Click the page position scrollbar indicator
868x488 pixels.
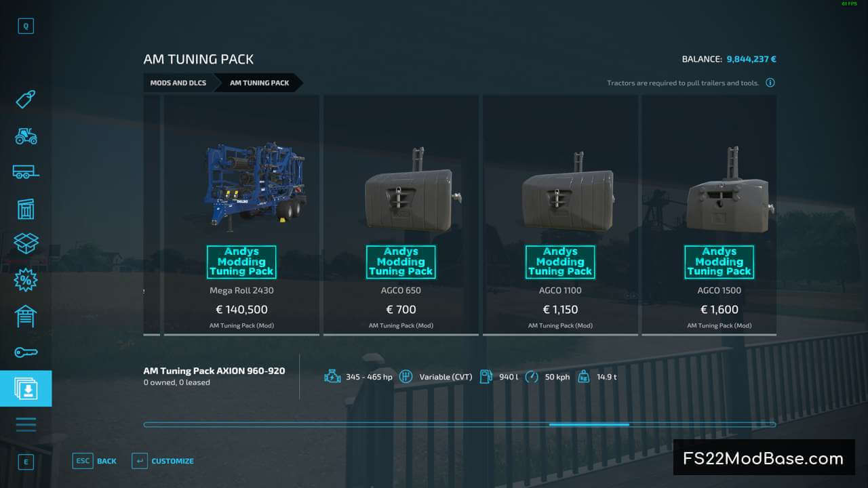pos(589,424)
